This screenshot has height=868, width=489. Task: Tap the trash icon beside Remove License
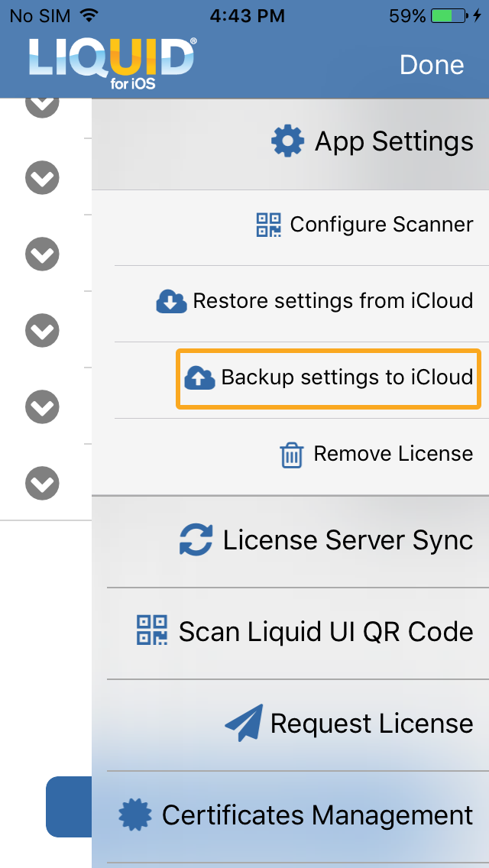click(x=291, y=455)
